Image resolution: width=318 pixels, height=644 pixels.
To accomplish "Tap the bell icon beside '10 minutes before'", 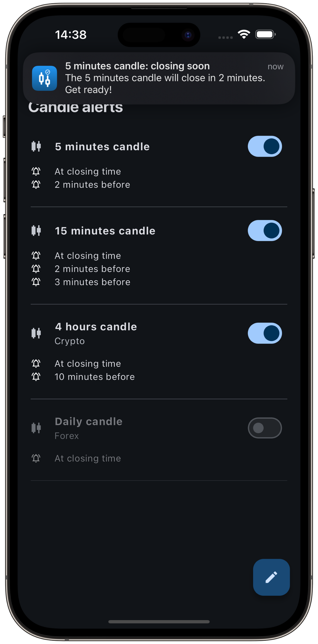I will [36, 377].
